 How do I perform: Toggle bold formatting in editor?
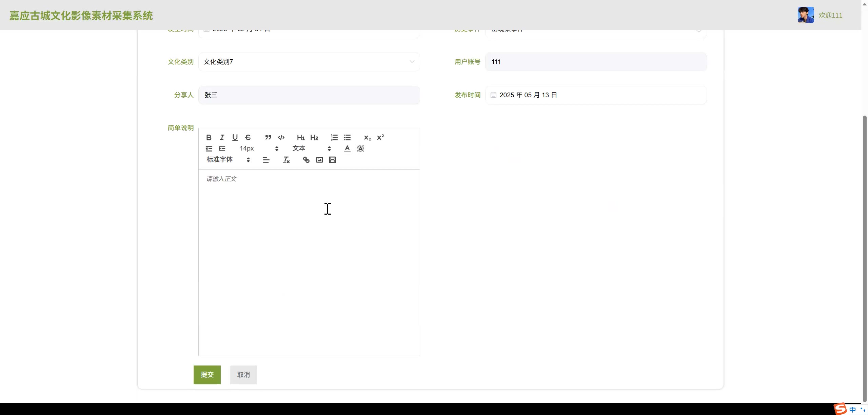click(x=209, y=137)
